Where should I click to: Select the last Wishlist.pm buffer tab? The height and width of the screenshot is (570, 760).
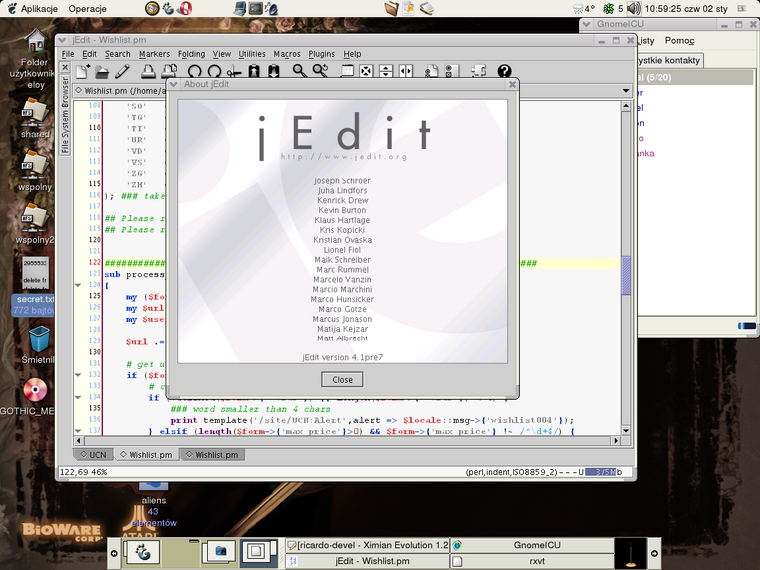[x=212, y=455]
